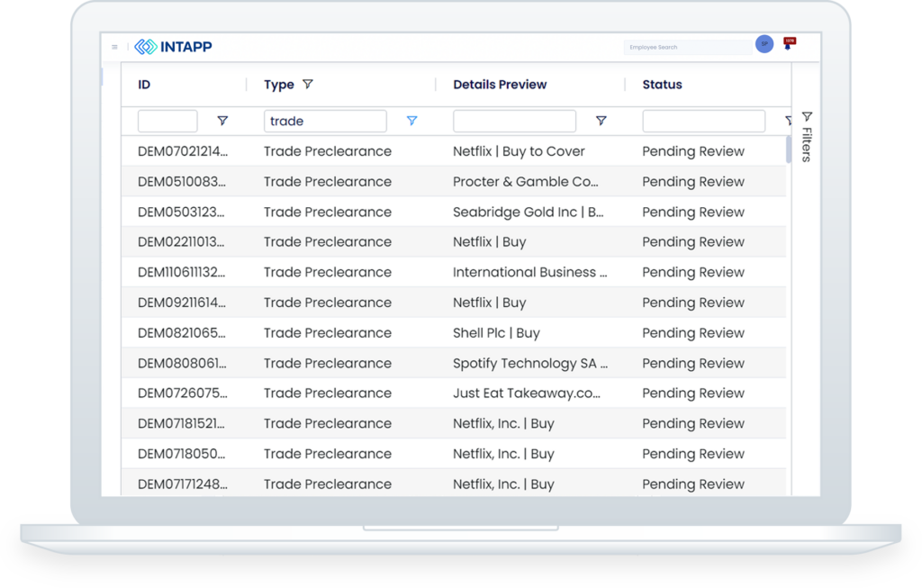Click inside the trade filter text box

(324, 120)
